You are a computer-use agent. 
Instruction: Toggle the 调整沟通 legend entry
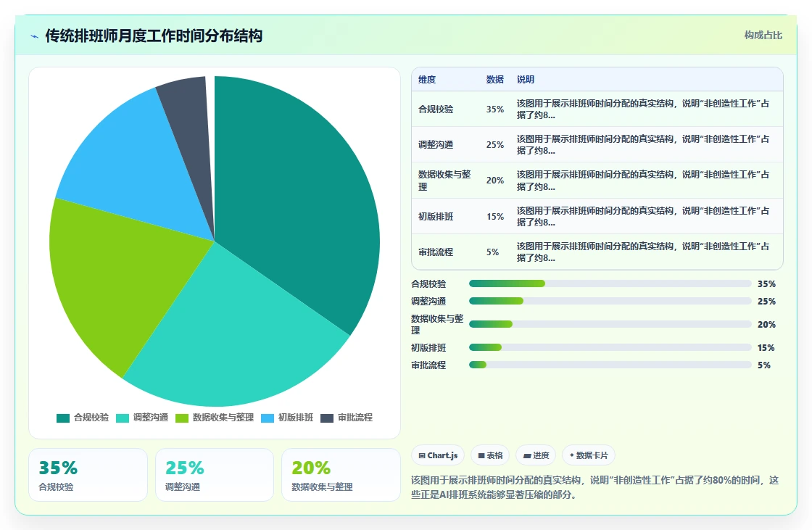click(142, 418)
